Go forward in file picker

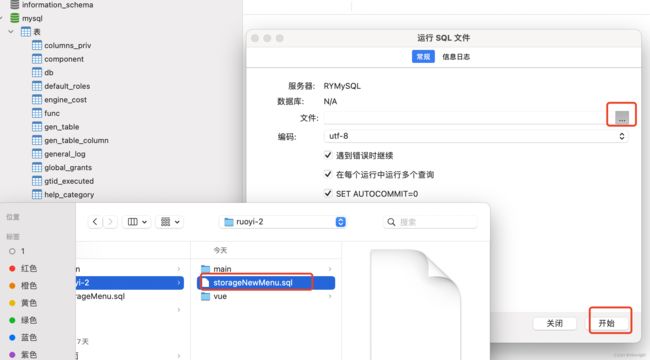(x=110, y=222)
